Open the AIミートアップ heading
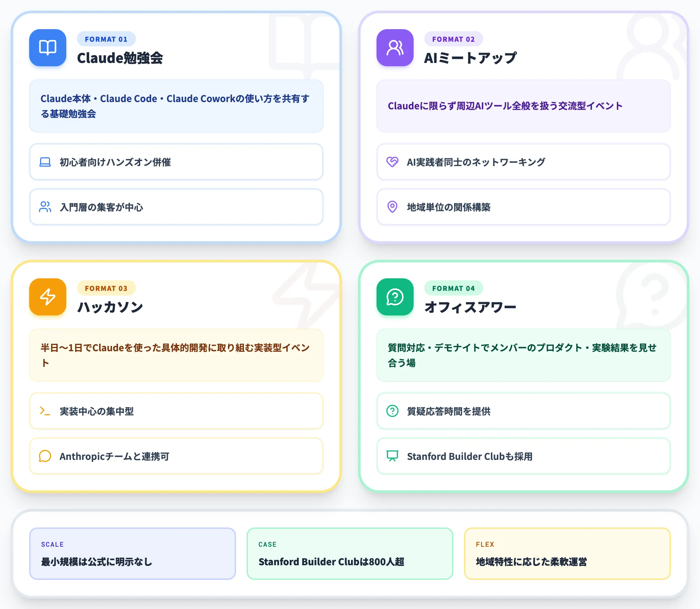This screenshot has height=609, width=700. click(x=470, y=58)
